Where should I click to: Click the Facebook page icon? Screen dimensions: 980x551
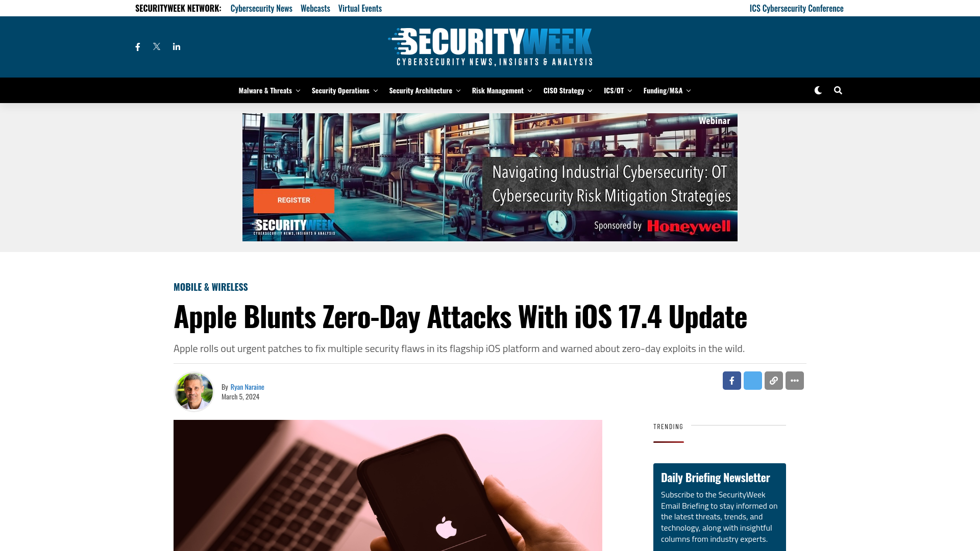point(137,46)
